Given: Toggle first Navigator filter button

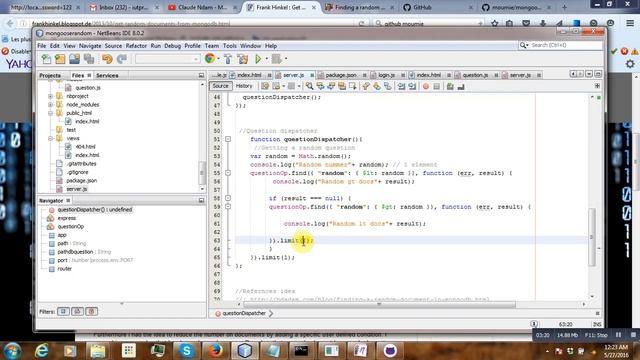Looking at the screenshot, I should [x=63, y=311].
